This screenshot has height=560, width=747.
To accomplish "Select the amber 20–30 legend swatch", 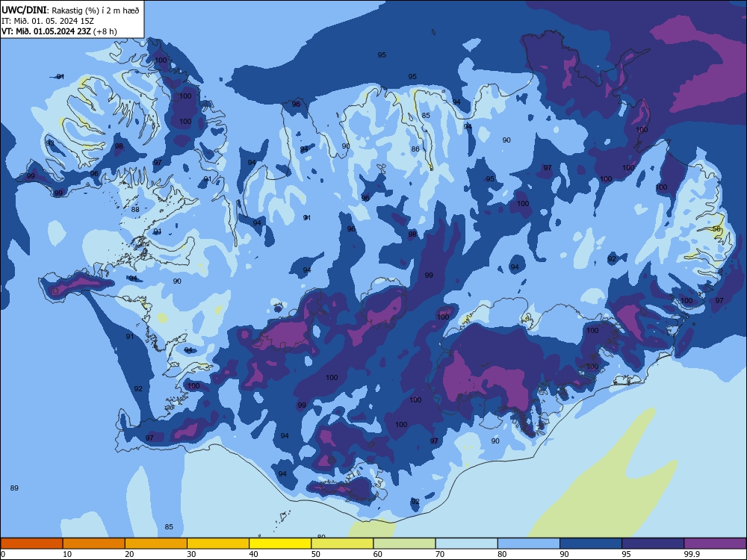I will [x=156, y=544].
